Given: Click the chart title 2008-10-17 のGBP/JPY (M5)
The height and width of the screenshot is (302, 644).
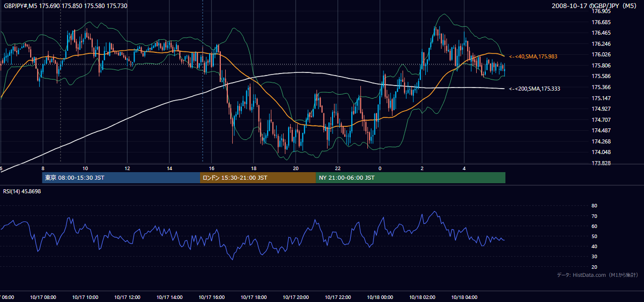Looking at the screenshot, I should pos(595,6).
